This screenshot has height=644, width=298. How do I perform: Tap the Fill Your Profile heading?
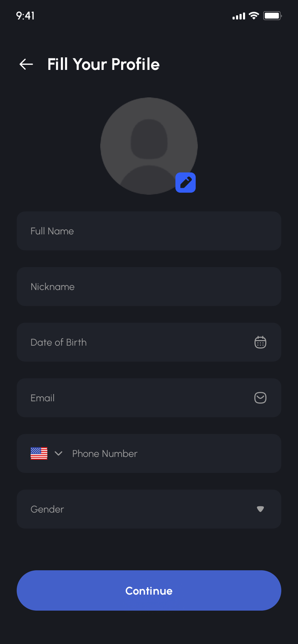[103, 64]
